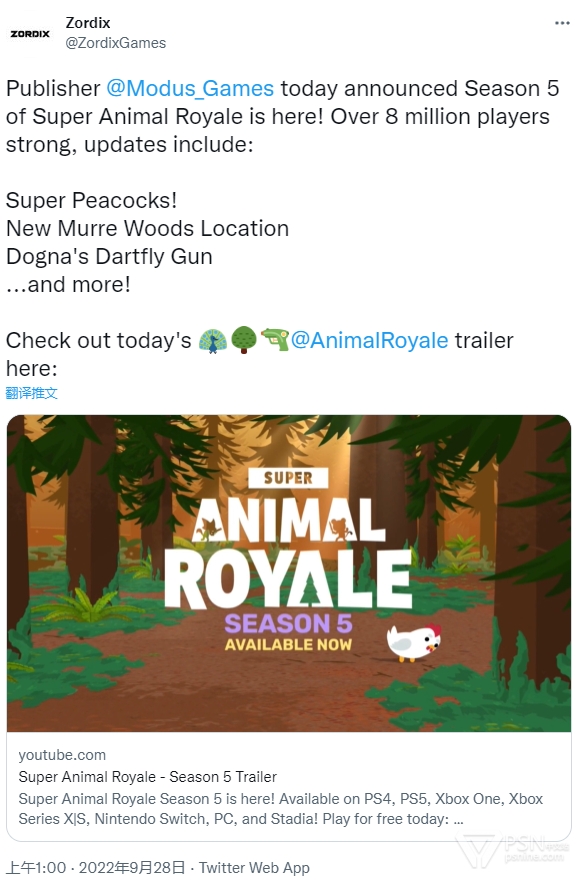
Task: Click the 上午1:00 tweet timestamp
Action: pos(36,868)
